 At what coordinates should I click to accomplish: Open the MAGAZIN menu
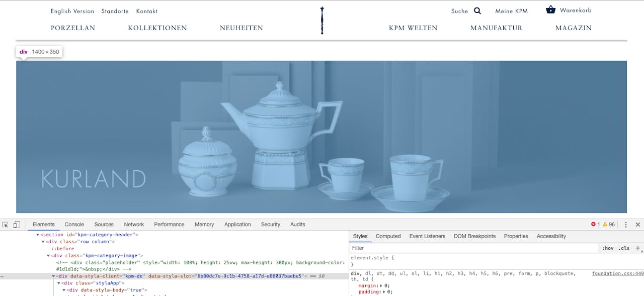tap(574, 28)
